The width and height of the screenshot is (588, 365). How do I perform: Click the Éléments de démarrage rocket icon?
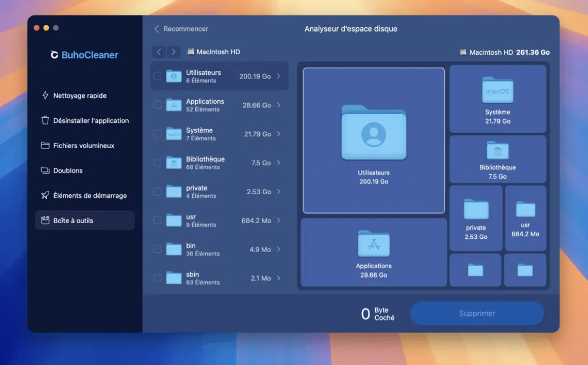(45, 195)
